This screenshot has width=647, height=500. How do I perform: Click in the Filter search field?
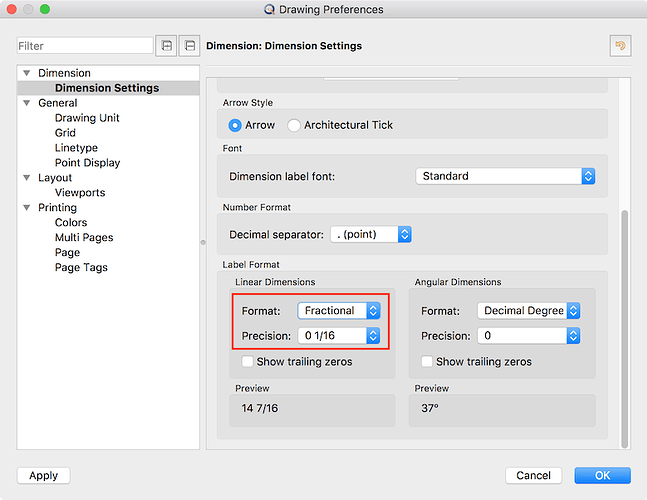[x=85, y=46]
